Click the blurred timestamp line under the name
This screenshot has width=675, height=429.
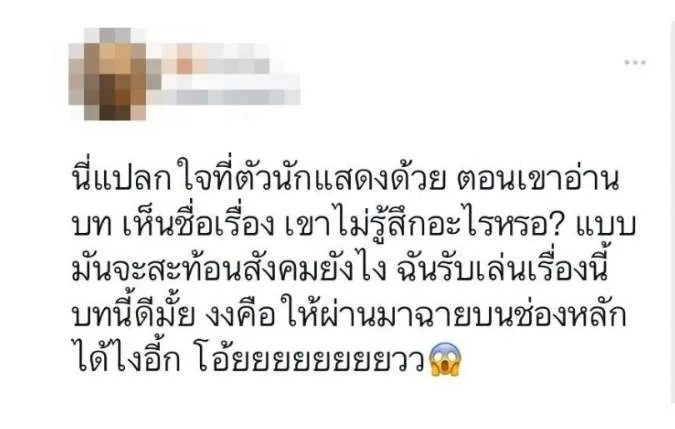[224, 92]
